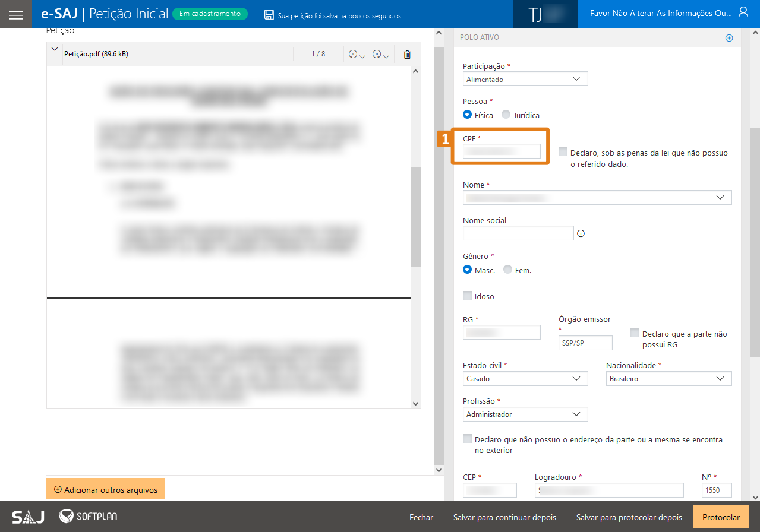
Task: Open the Profissão dropdown
Action: coord(525,414)
